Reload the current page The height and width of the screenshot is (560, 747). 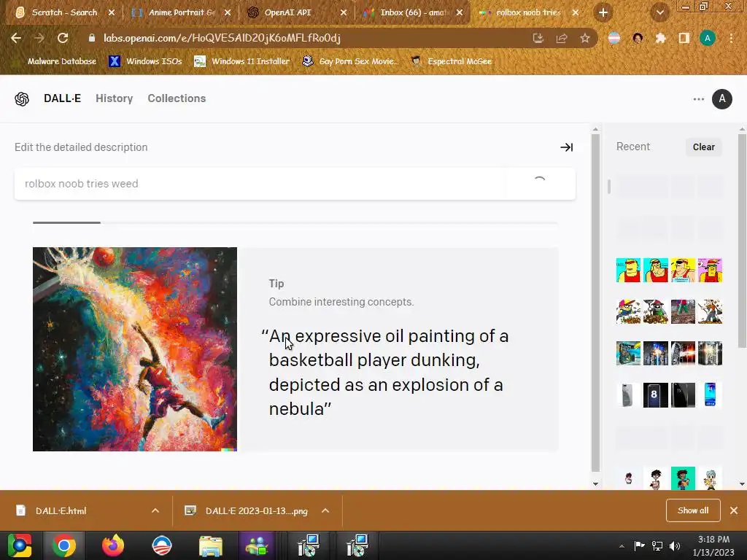click(x=63, y=38)
